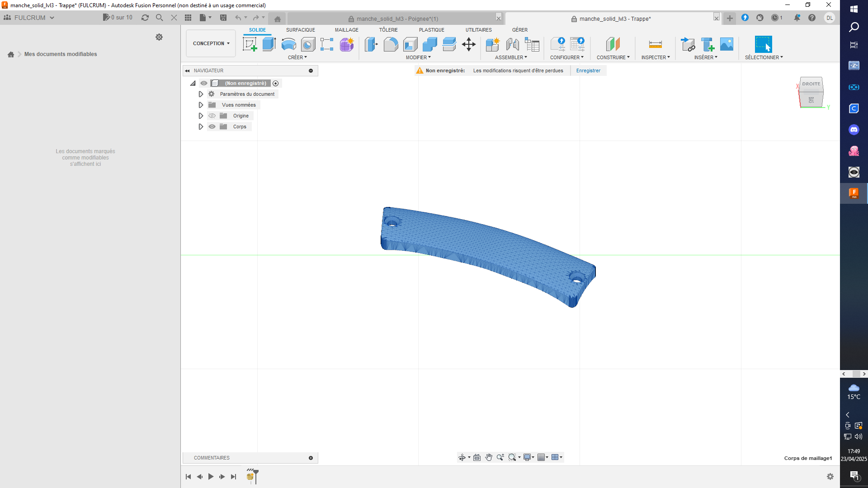Open the Discord app in taskbar
The image size is (868, 488).
tap(854, 130)
